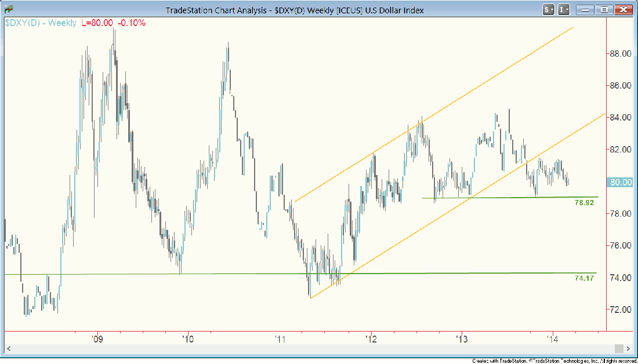
Task: Select the 78.92 support line label
Action: pyautogui.click(x=585, y=204)
